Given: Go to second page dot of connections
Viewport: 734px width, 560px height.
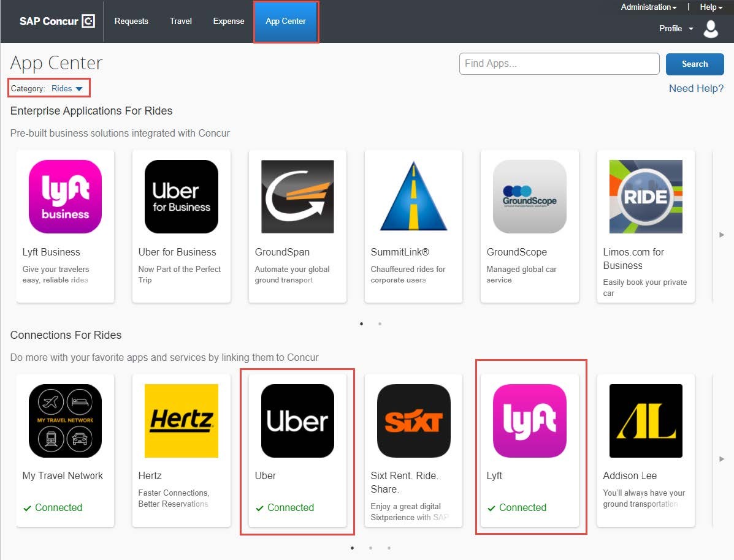Looking at the screenshot, I should (371, 548).
